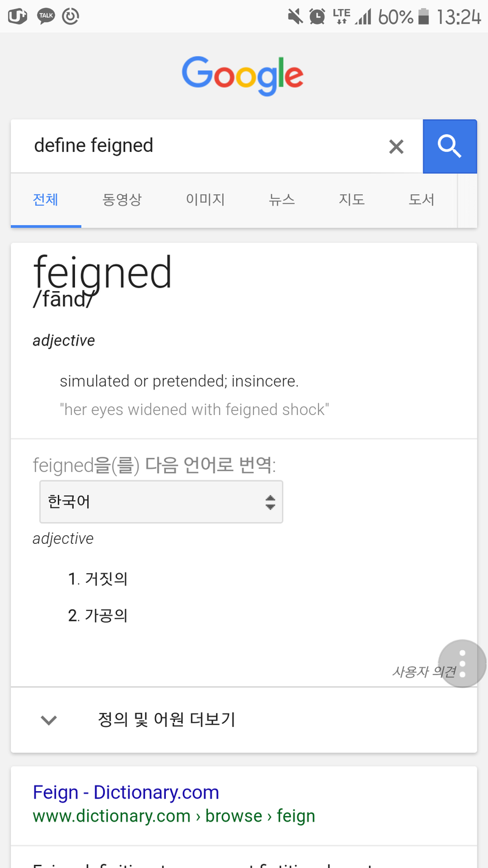Screen dimensions: 488x868
Task: Open the 한국어 translation language dropdown
Action: (160, 501)
